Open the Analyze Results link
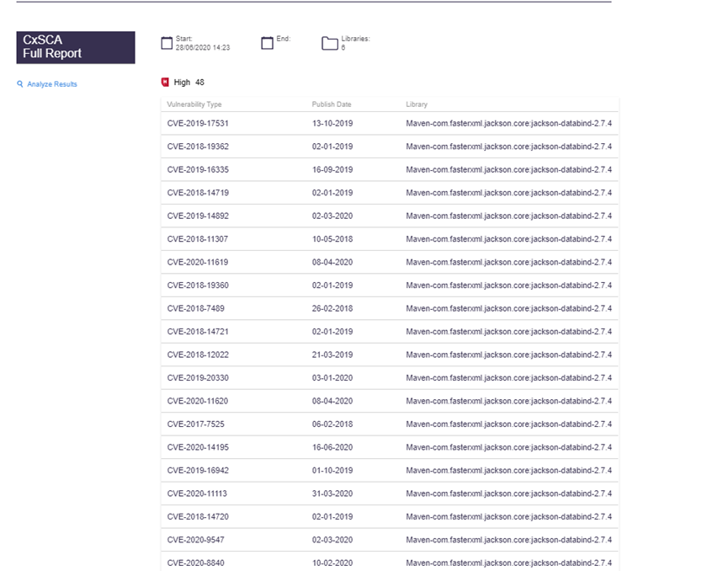 52,84
